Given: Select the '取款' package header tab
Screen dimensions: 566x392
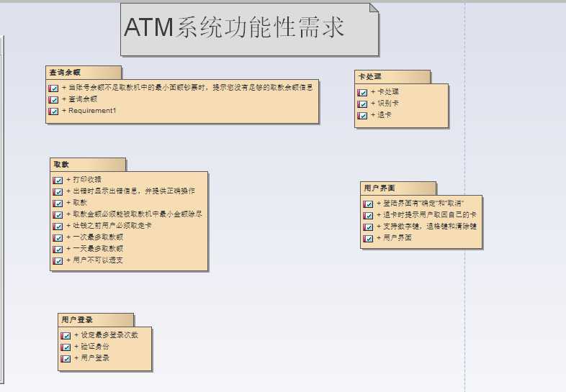Looking at the screenshot, I should 88,165.
